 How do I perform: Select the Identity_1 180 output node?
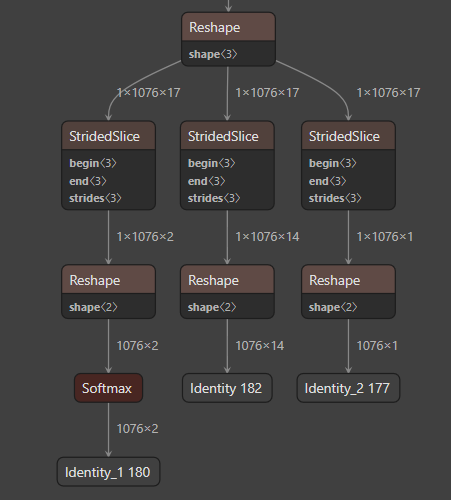pos(108,472)
